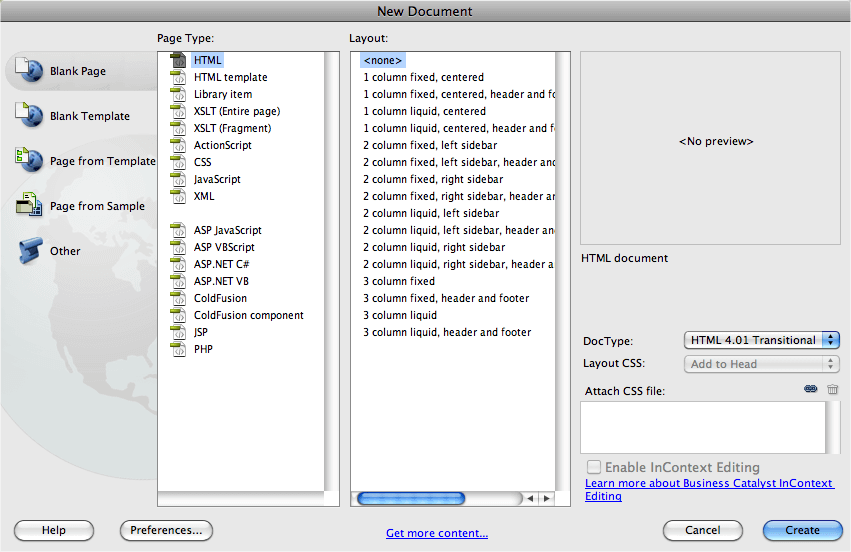
Task: Select "3 column liquid" layout
Action: click(x=400, y=315)
